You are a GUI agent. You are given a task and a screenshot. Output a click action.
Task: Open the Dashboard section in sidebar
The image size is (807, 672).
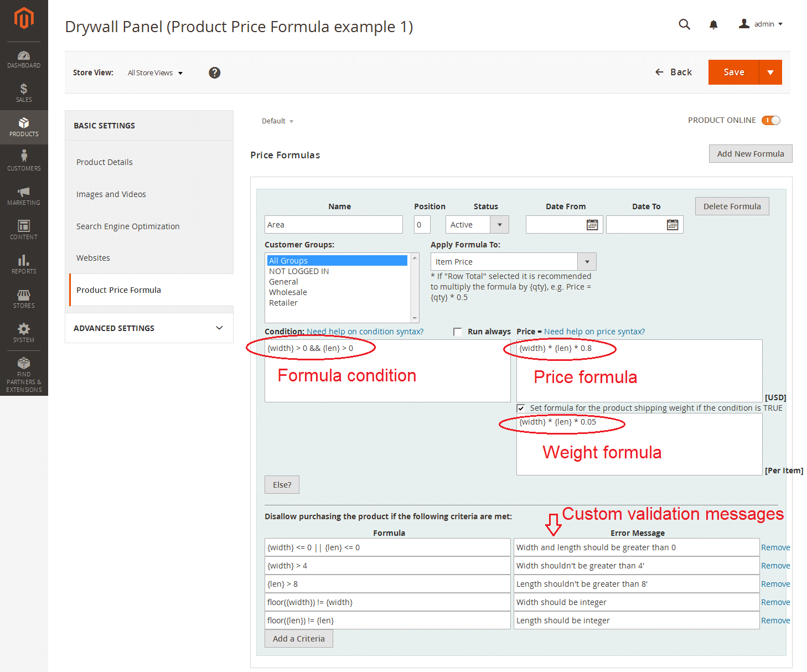[24, 59]
